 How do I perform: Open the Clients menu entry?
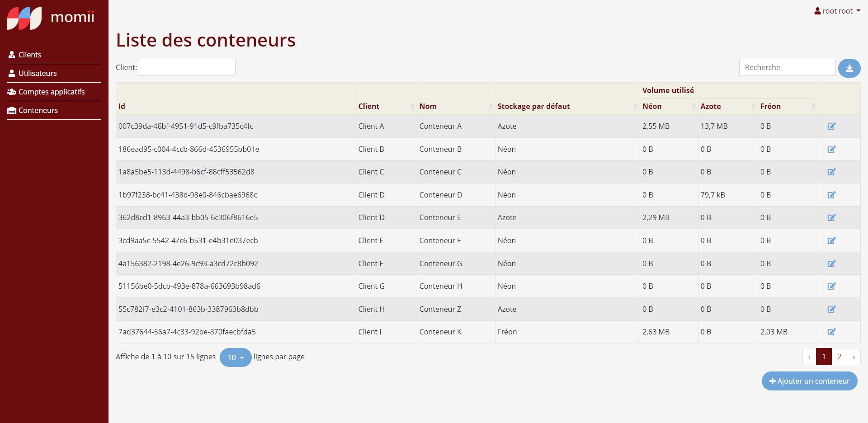[x=54, y=55]
